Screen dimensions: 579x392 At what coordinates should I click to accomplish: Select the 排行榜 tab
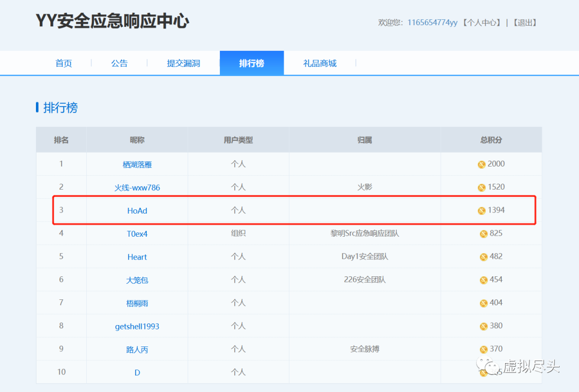coord(252,63)
